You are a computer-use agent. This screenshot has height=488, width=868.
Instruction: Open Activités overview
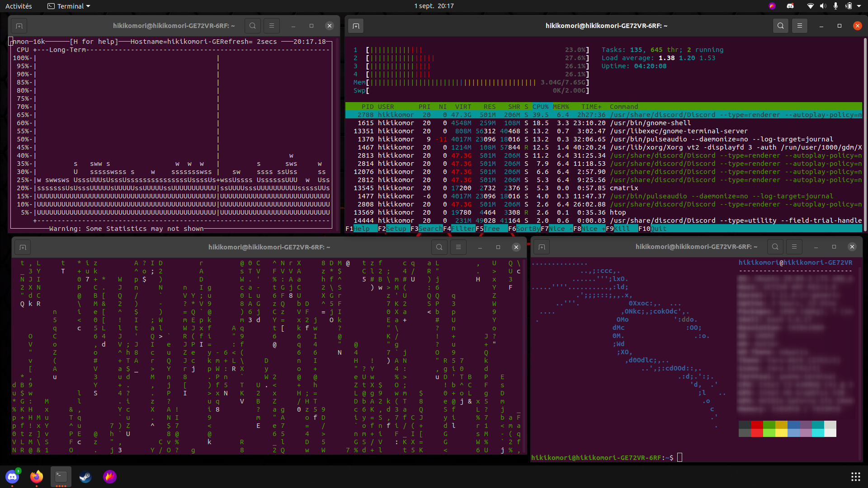click(19, 6)
